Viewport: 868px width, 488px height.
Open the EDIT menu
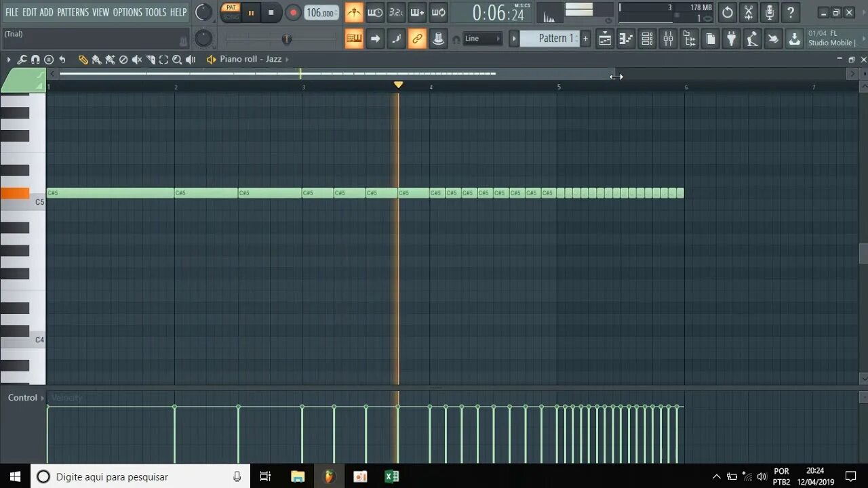tap(29, 12)
